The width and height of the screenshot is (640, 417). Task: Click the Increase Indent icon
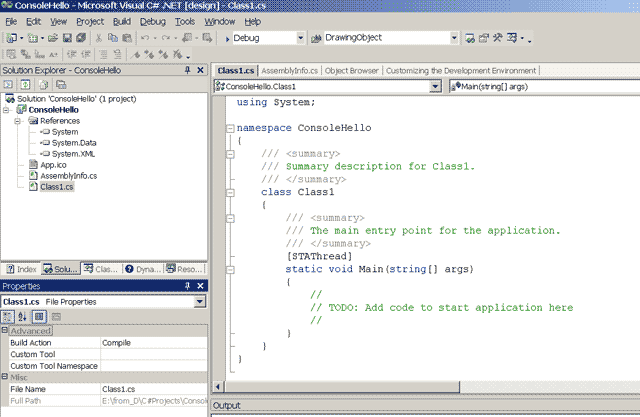pyautogui.click(x=86, y=54)
